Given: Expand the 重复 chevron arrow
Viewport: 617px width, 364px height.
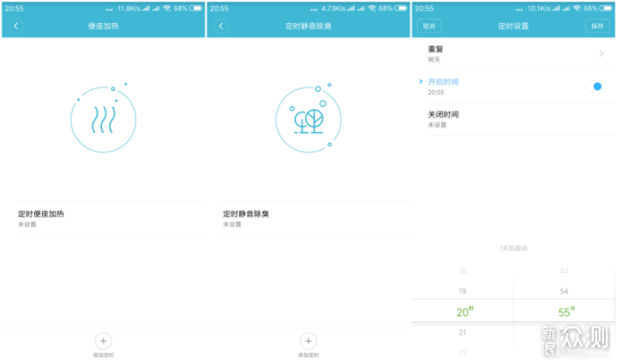Looking at the screenshot, I should pos(602,54).
